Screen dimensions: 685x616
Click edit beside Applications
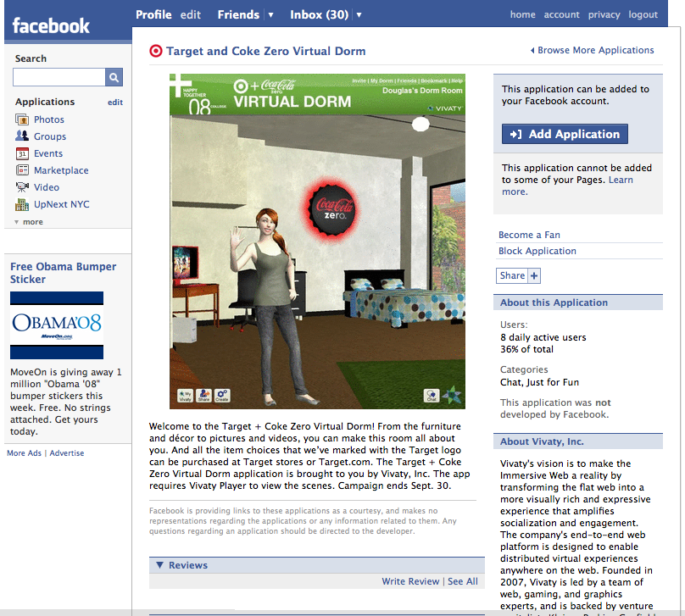[115, 103]
